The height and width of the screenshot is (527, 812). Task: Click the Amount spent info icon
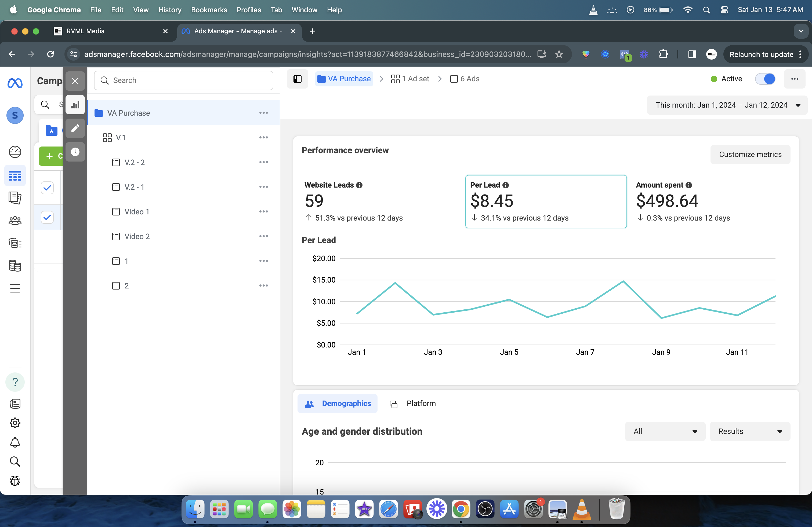pos(689,185)
